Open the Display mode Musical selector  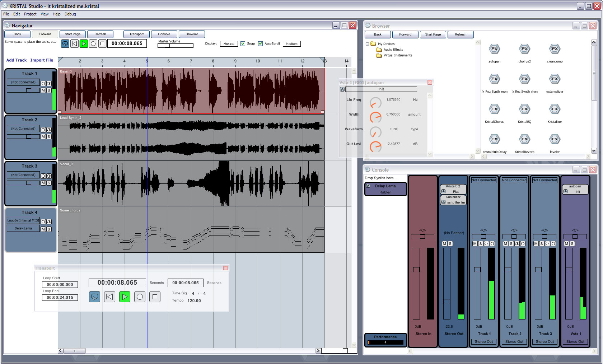229,44
